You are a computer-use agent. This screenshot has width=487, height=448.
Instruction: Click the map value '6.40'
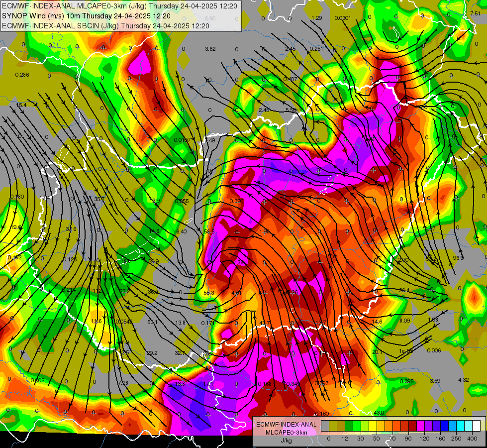tap(182, 231)
